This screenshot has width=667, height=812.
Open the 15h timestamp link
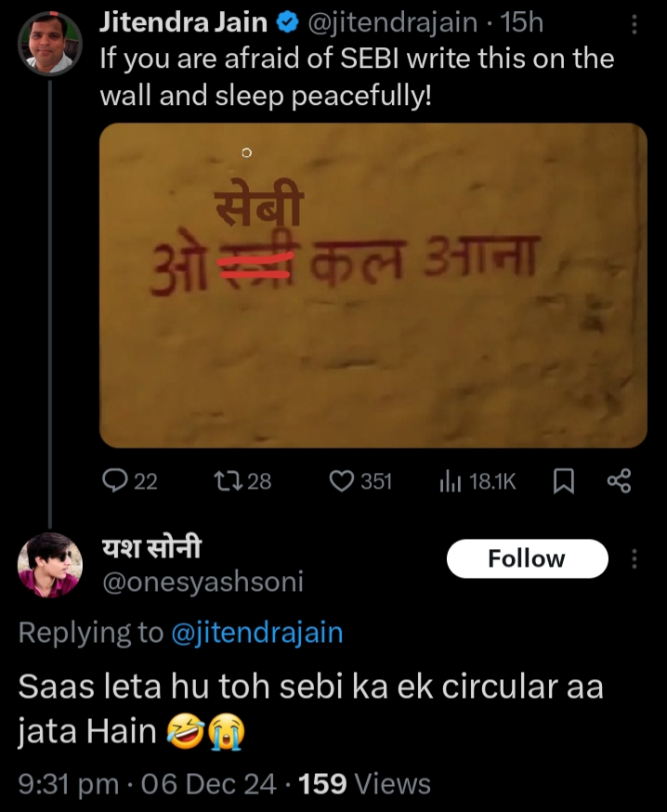(522, 21)
